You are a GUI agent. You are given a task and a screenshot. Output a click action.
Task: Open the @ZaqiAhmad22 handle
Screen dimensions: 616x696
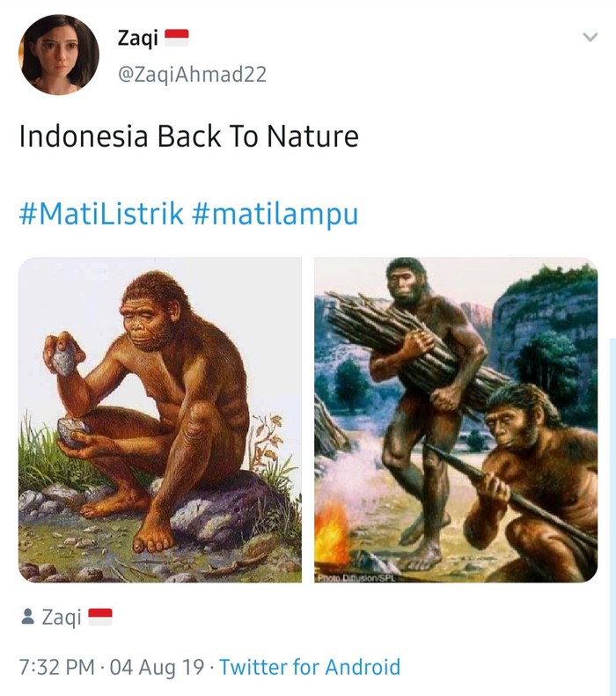point(192,74)
